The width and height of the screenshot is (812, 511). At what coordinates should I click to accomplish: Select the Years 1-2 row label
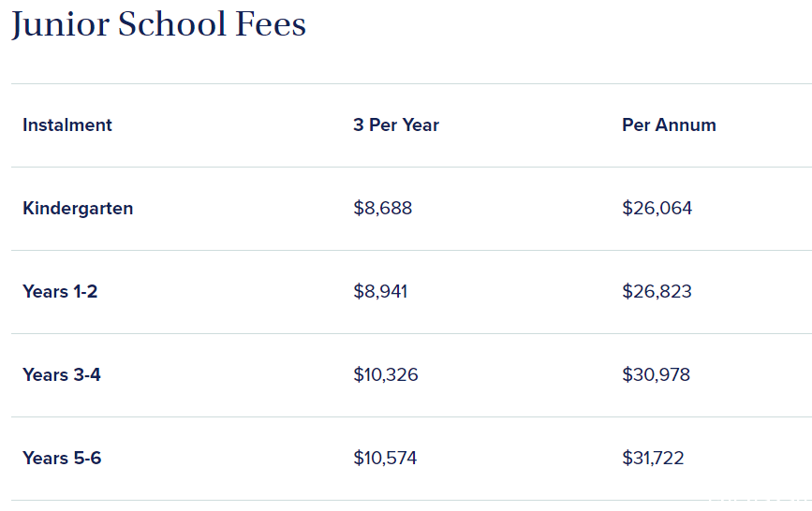click(x=60, y=291)
